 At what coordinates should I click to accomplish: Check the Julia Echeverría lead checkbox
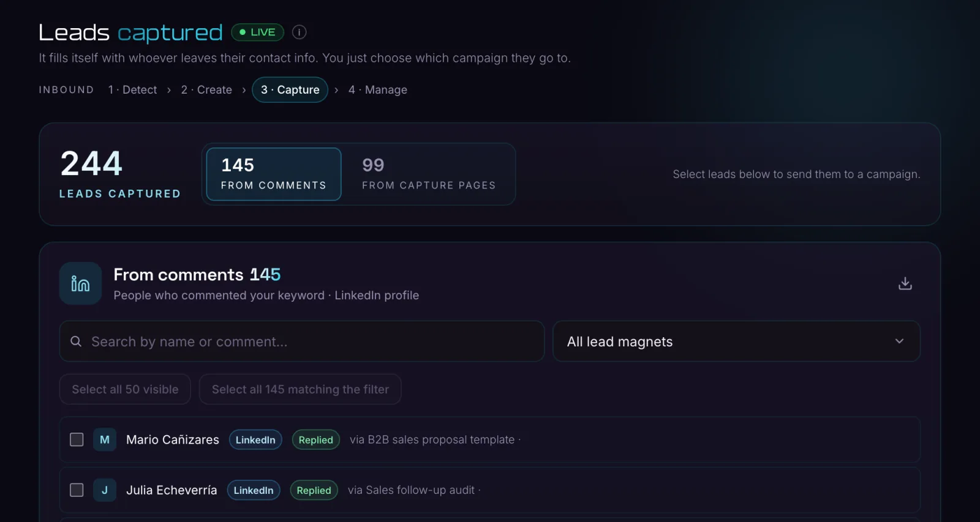77,490
